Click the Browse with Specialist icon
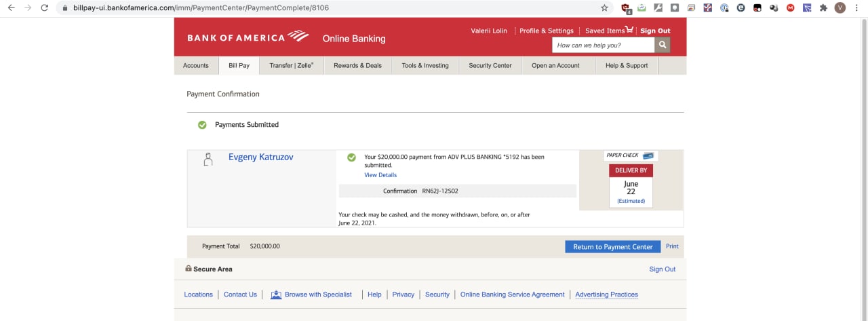Viewport: 868px width, 321px height. (x=276, y=295)
